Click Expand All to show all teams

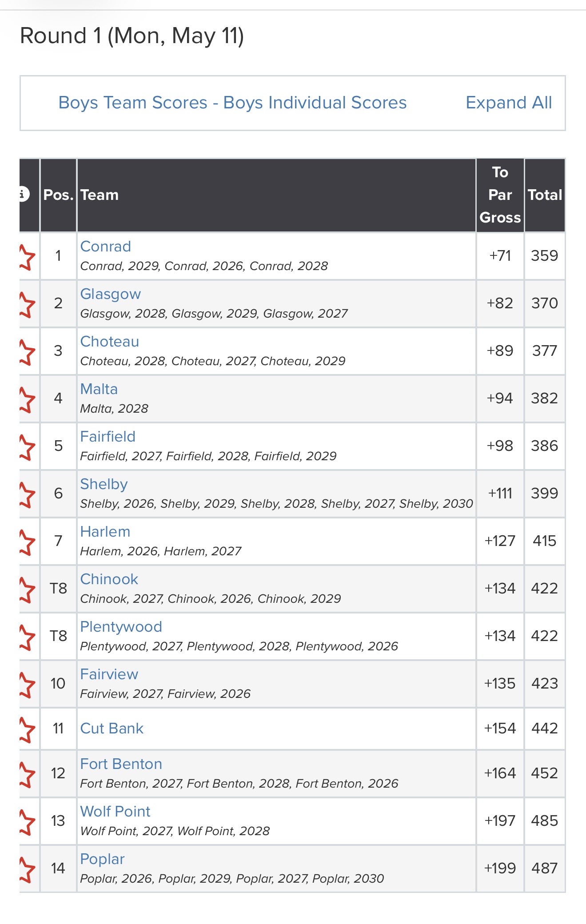tap(509, 103)
